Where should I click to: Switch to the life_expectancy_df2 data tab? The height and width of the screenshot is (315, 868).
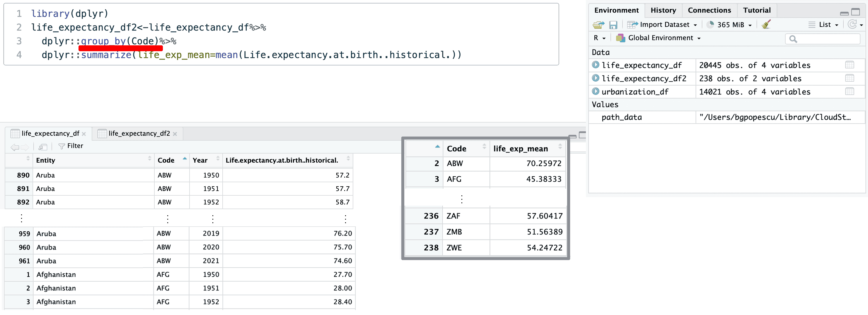[x=139, y=134]
